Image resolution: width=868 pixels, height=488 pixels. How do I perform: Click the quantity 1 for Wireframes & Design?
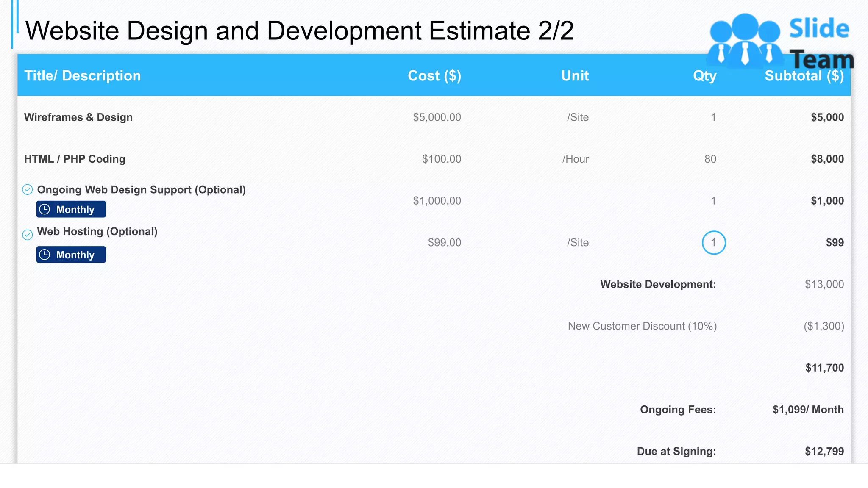coord(714,117)
